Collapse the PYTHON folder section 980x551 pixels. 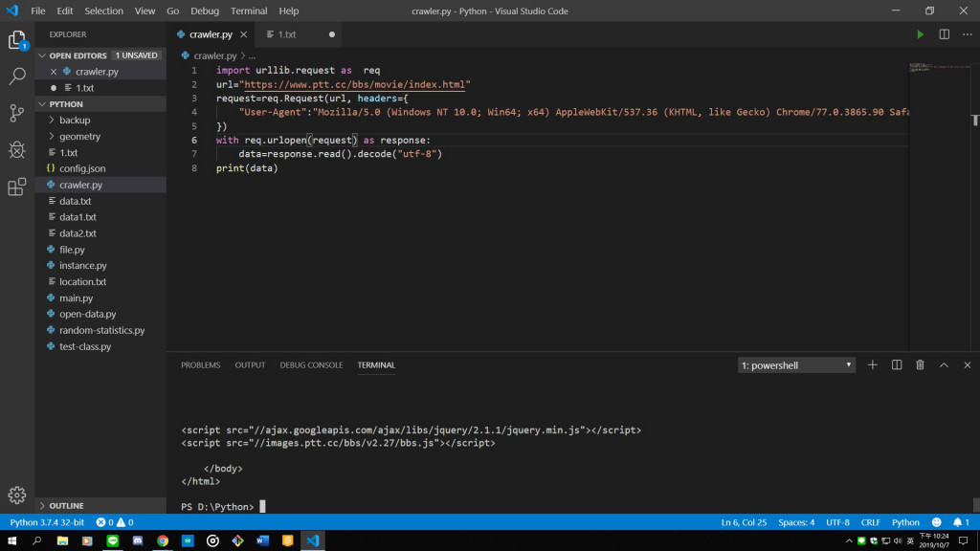point(100,104)
